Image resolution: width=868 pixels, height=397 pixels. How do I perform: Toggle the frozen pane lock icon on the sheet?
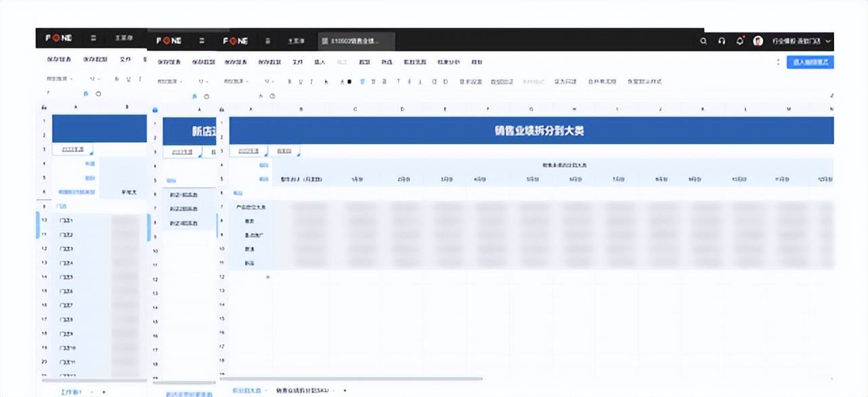pos(155,110)
